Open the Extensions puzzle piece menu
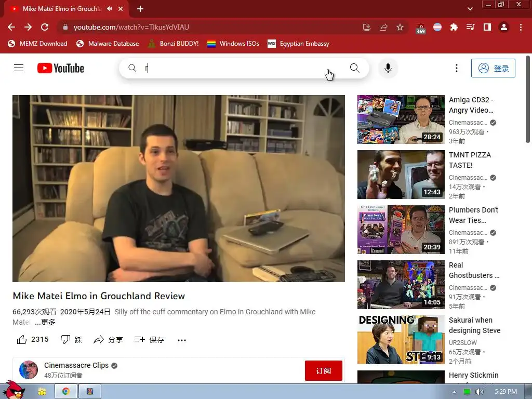The image size is (532, 399). point(454,27)
